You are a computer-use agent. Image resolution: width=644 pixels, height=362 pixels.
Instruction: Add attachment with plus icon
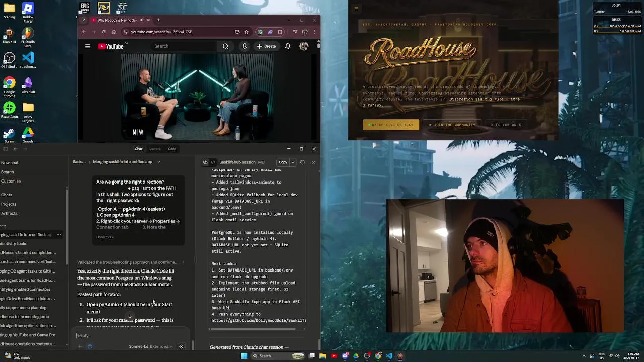[x=79, y=346]
